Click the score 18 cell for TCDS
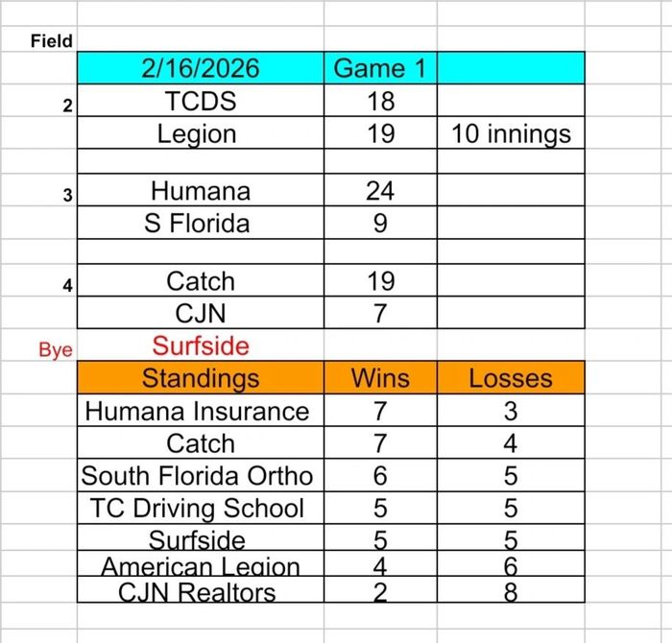The height and width of the screenshot is (643, 672). click(x=380, y=102)
